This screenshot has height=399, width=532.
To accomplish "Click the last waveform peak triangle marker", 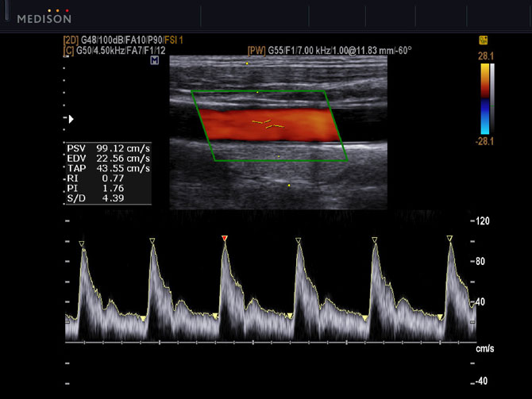I will tap(449, 239).
